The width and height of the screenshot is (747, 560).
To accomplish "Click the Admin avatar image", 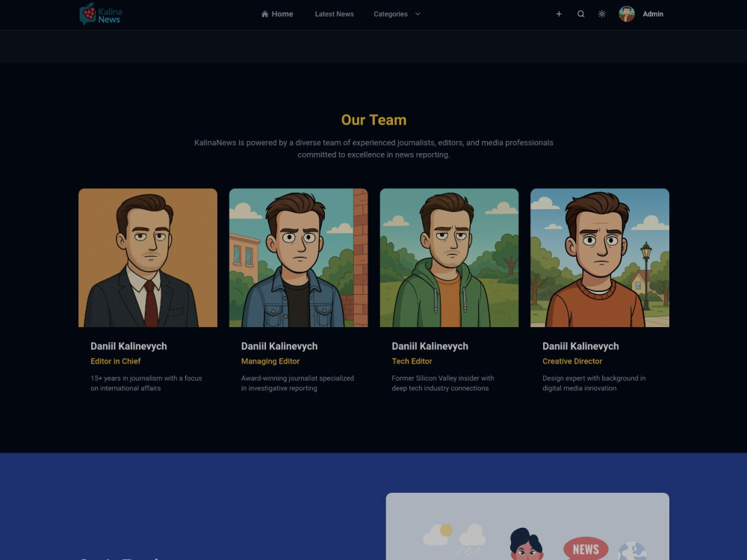I will (x=627, y=14).
